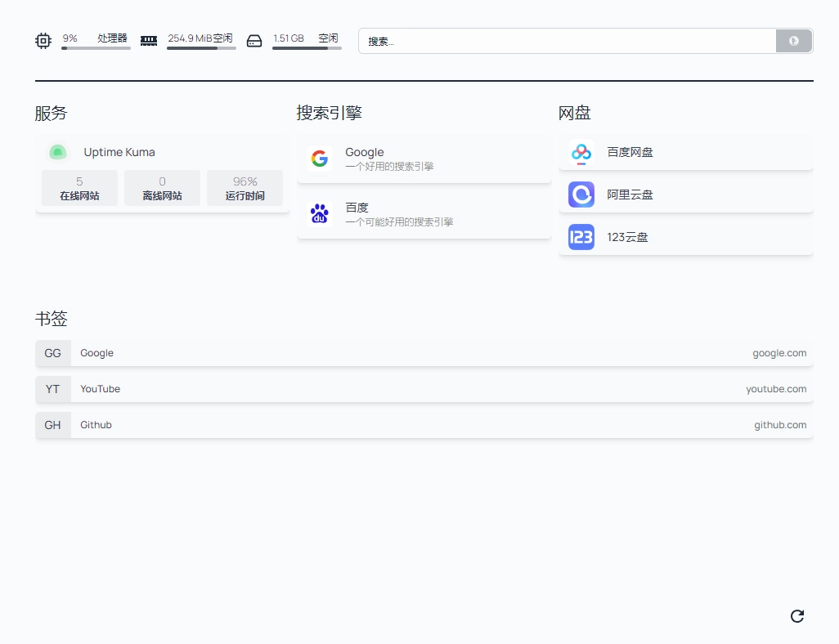
Task: Open the 123云盘 icon
Action: tap(581, 237)
